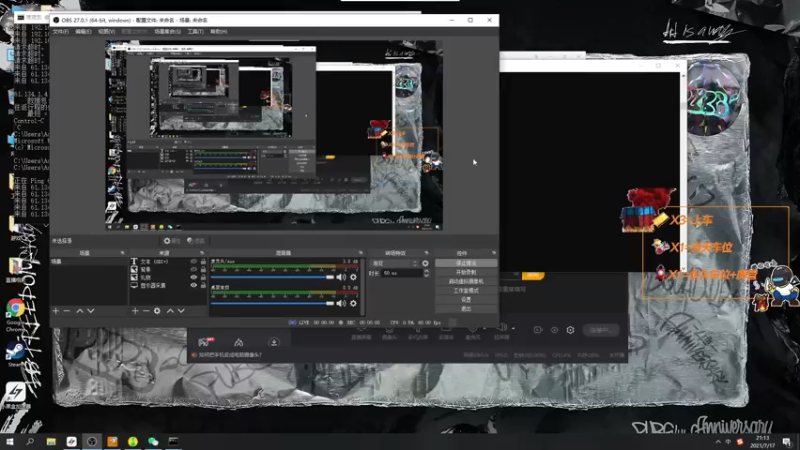The width and height of the screenshot is (800, 450).
Task: Click transition duration input field
Action: pos(403,273)
